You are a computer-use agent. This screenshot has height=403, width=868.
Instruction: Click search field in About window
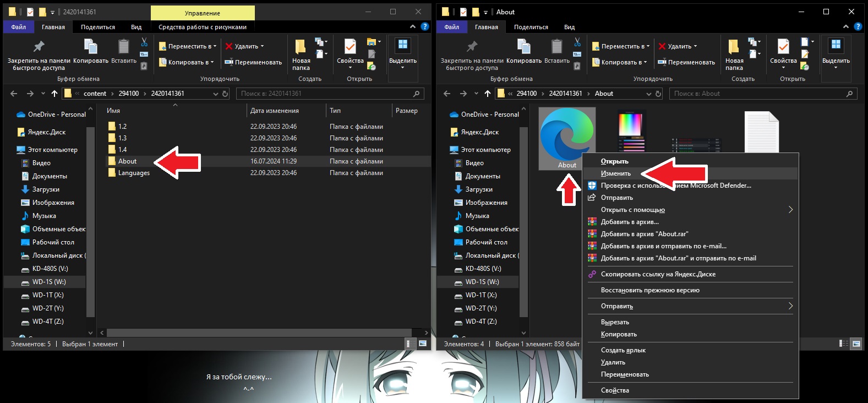click(x=763, y=94)
